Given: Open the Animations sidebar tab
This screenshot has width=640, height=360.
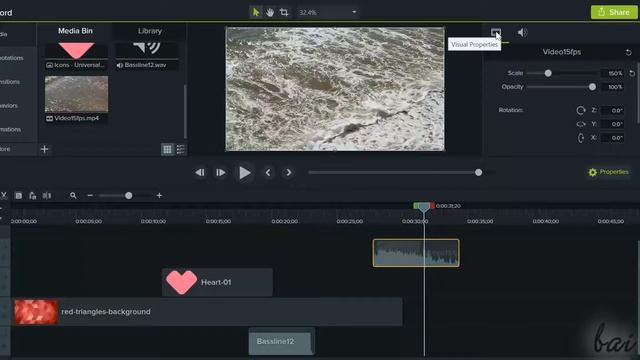Looking at the screenshot, I should tap(10, 129).
